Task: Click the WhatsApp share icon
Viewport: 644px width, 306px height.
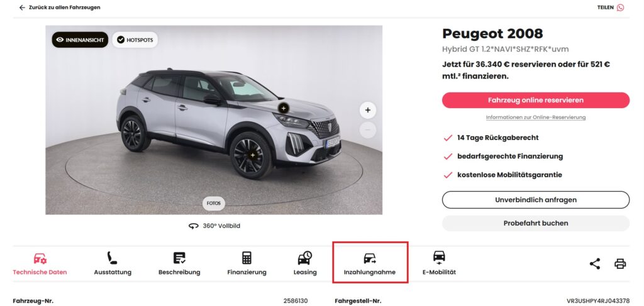Action: pyautogui.click(x=621, y=8)
